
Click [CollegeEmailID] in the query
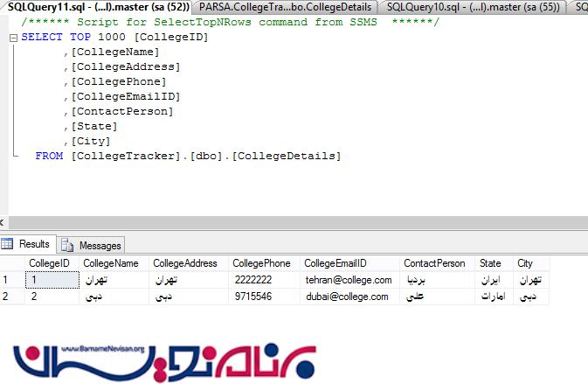click(x=126, y=96)
